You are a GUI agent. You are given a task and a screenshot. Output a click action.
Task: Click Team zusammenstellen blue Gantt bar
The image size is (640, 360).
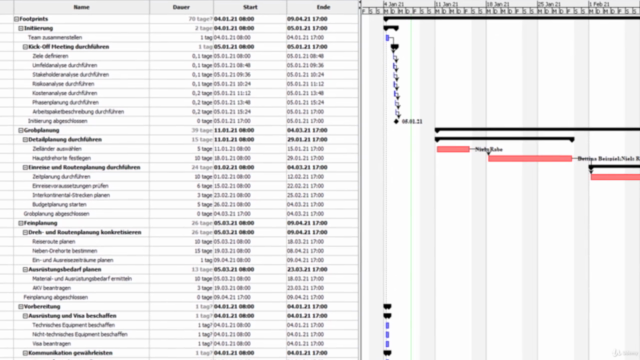click(x=387, y=38)
